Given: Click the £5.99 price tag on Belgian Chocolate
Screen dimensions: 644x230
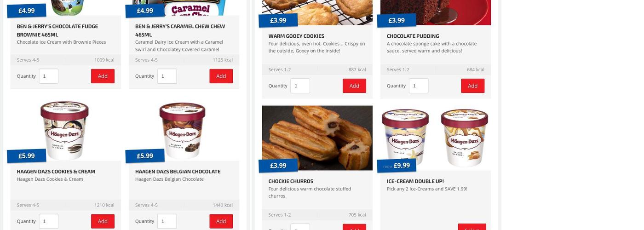Looking at the screenshot, I should pyautogui.click(x=145, y=156).
